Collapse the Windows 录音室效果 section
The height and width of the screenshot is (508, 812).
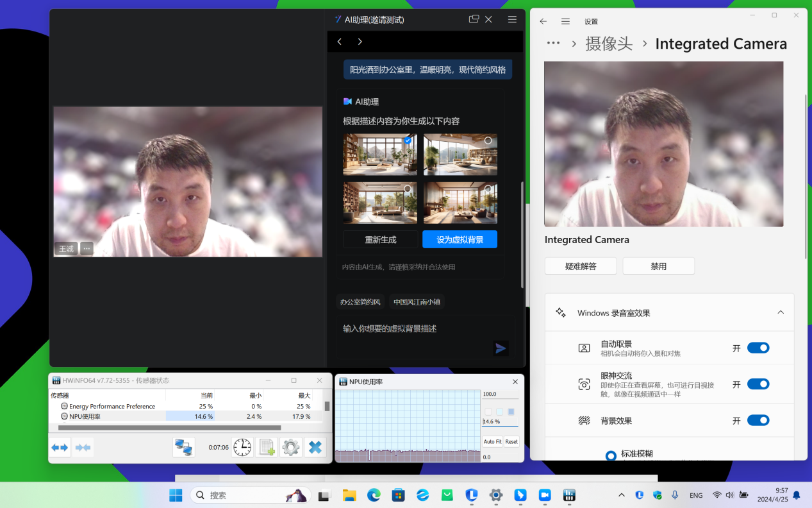click(781, 312)
